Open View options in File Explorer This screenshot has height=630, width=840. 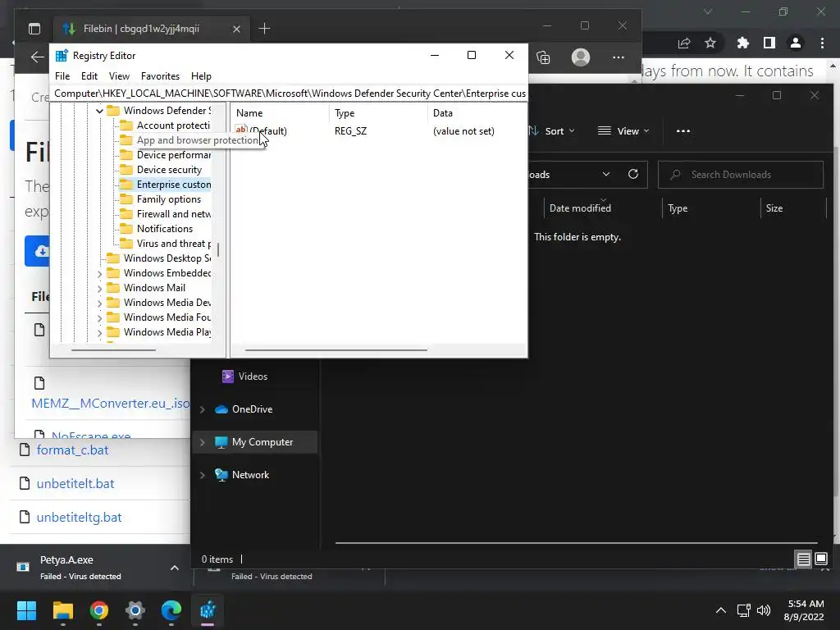[623, 131]
